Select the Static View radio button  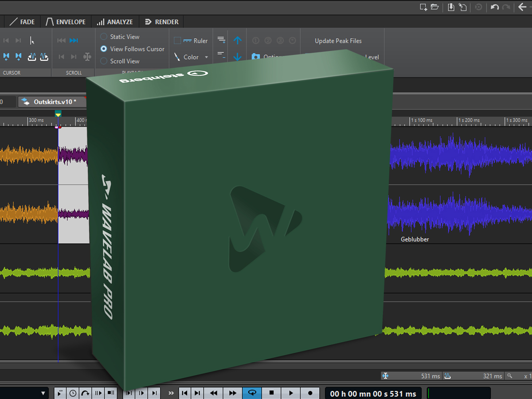tap(104, 36)
